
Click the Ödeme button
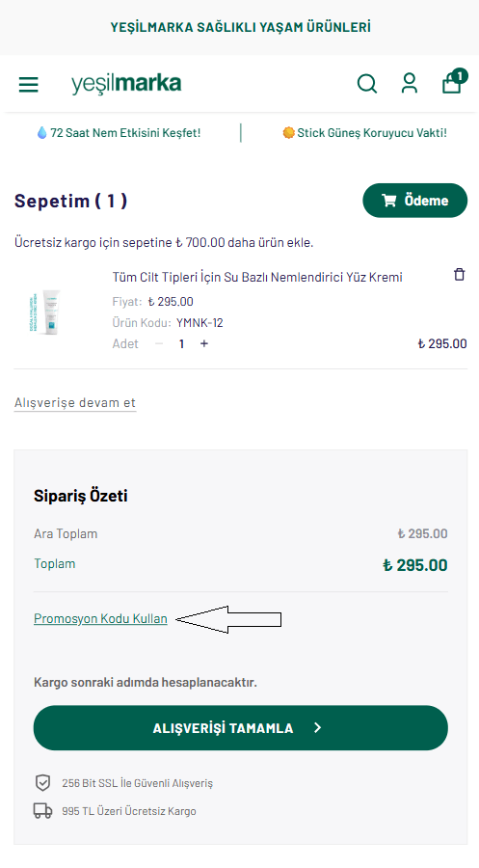[414, 201]
